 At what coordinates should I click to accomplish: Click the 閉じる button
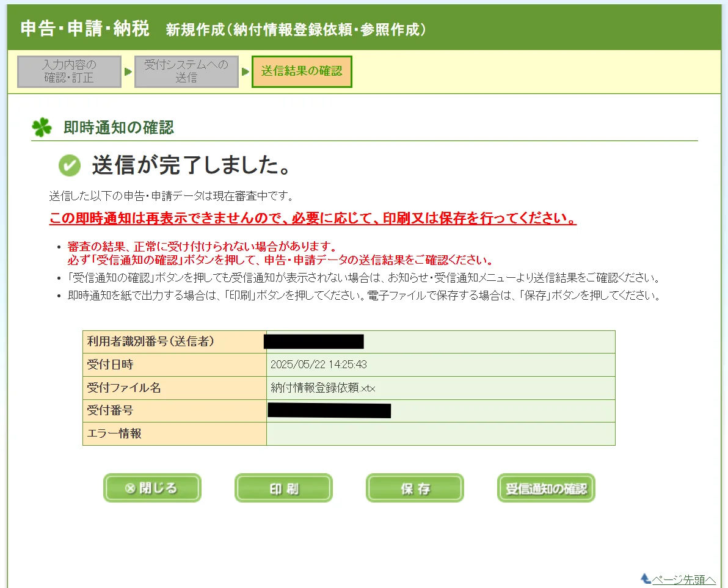(152, 488)
